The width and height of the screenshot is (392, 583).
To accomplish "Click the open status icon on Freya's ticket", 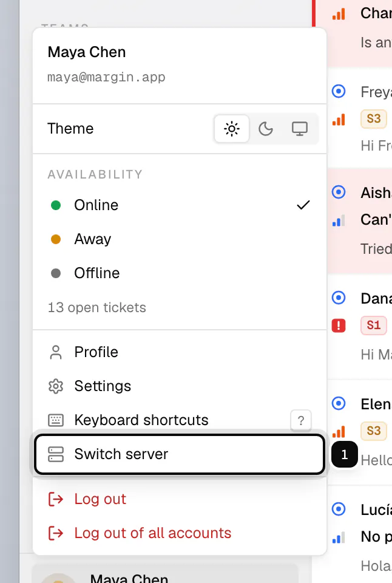I will (x=339, y=92).
